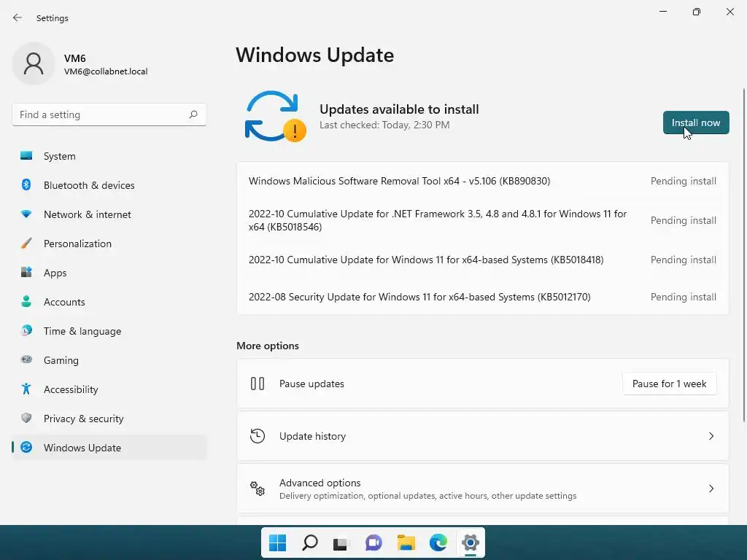This screenshot has width=747, height=560.
Task: Click the Pause updates label
Action: 311,384
